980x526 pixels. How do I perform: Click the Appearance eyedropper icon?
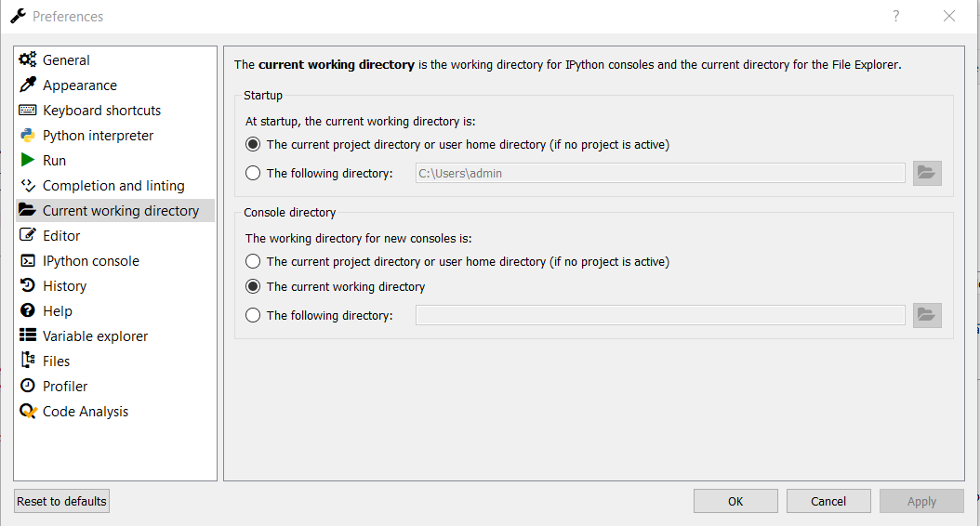28,85
